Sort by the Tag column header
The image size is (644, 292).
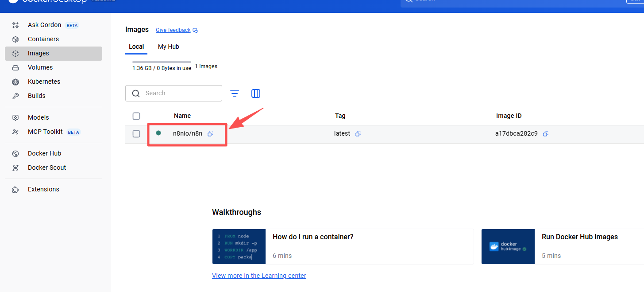tap(340, 116)
